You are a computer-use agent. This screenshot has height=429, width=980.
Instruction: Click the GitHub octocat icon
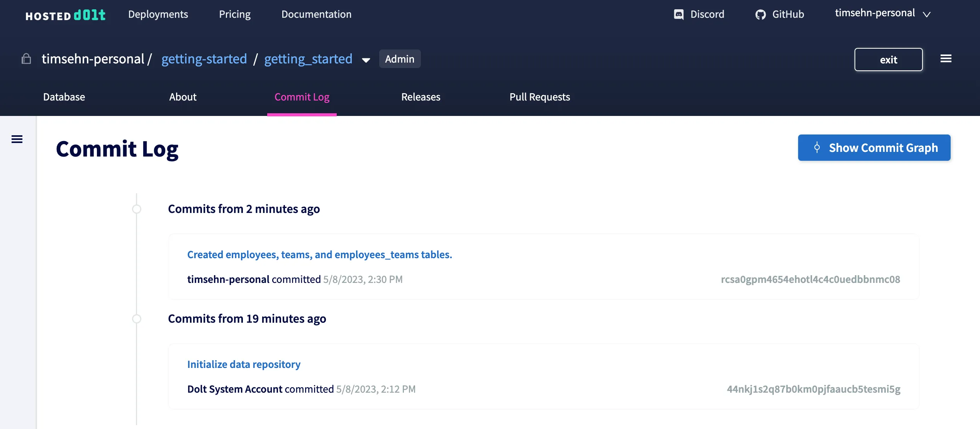(x=760, y=15)
